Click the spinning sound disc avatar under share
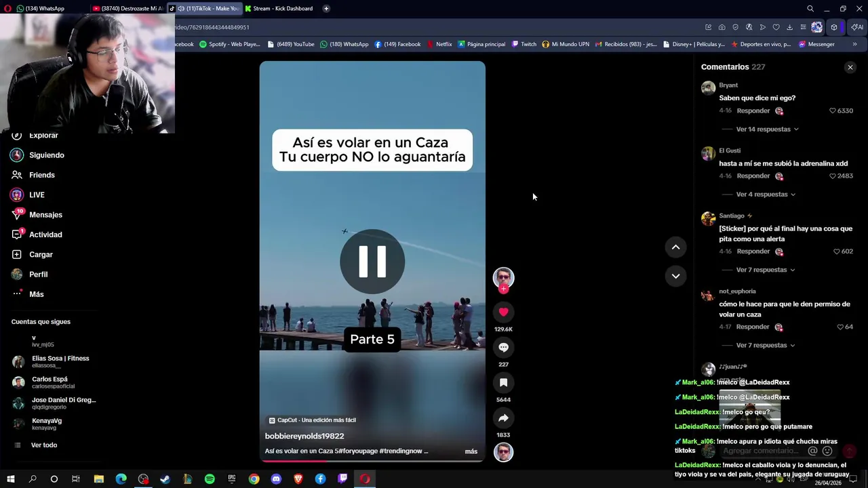Screen dimensions: 868x488 pyautogui.click(x=503, y=452)
